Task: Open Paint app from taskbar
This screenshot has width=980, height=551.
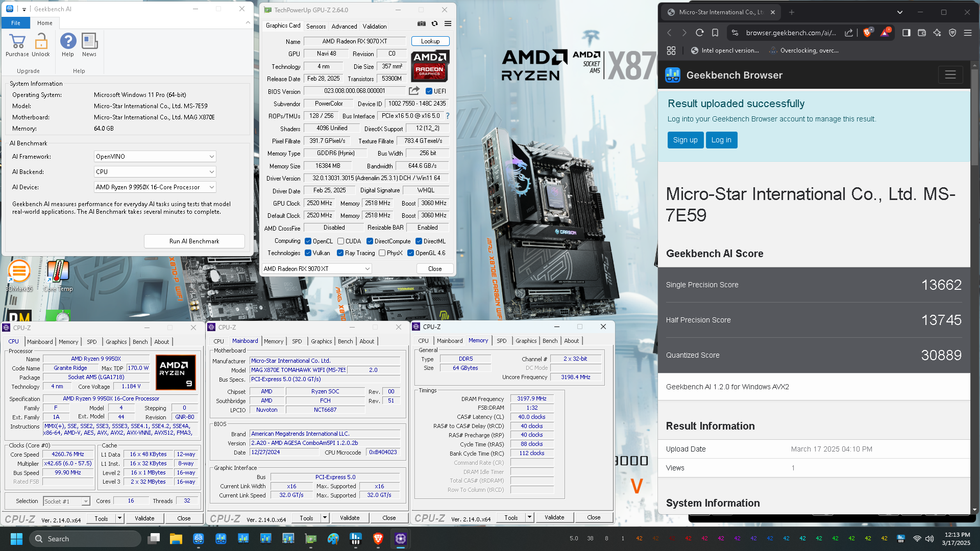Action: pos(333,539)
